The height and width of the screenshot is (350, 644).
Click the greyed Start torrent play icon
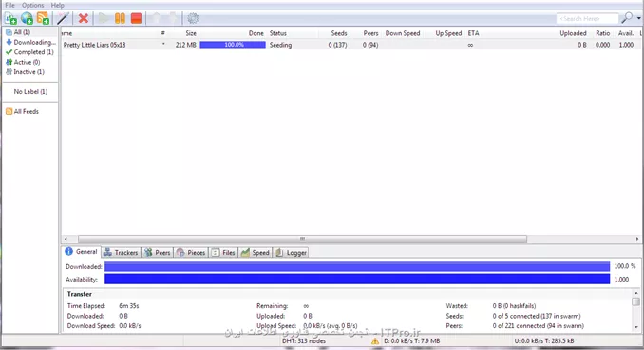pos(104,18)
